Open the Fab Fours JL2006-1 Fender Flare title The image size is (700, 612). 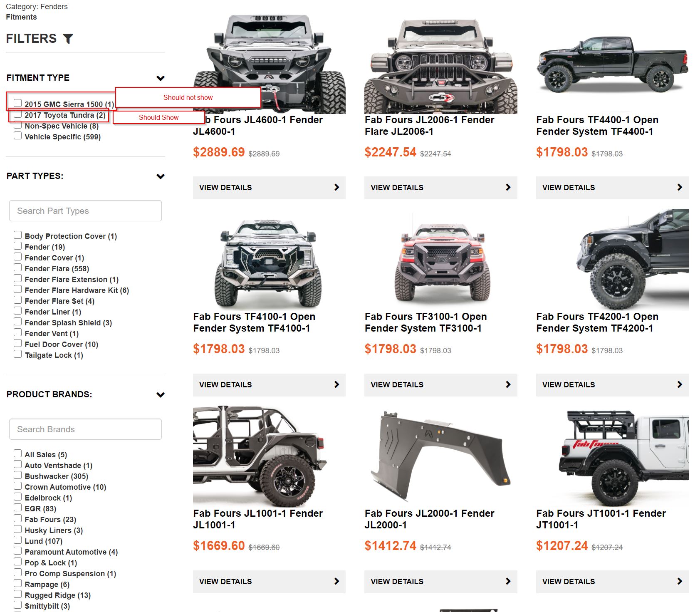tap(429, 126)
